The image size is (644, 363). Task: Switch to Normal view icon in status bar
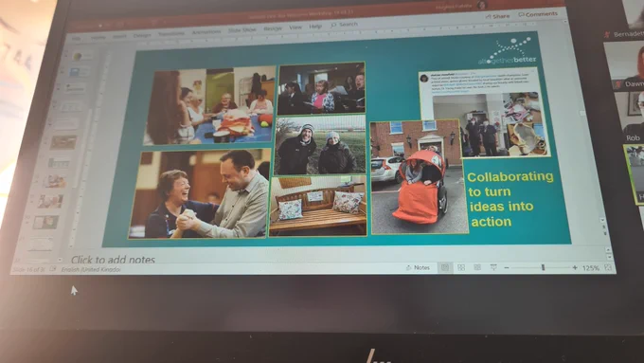coord(445,267)
